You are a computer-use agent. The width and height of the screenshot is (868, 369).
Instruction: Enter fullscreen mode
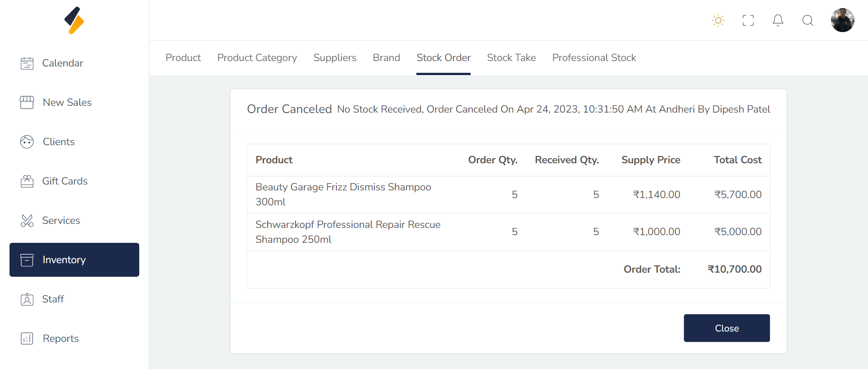pos(748,20)
